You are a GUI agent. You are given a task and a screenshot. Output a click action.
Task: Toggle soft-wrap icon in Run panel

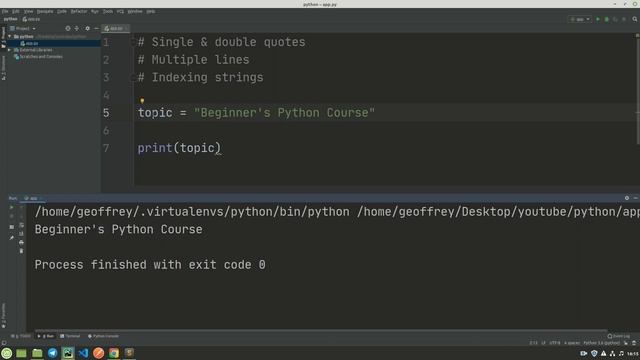click(x=21, y=225)
